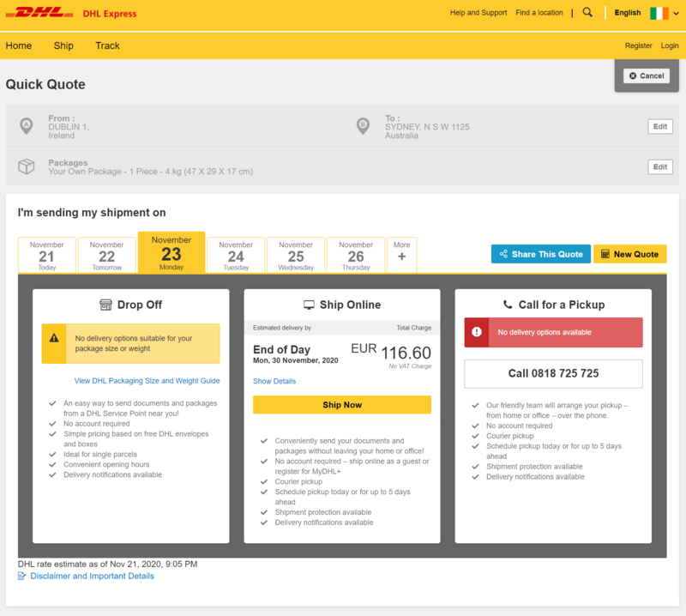The width and height of the screenshot is (686, 616).
Task: Click Call 0818 725 725 button
Action: point(553,373)
